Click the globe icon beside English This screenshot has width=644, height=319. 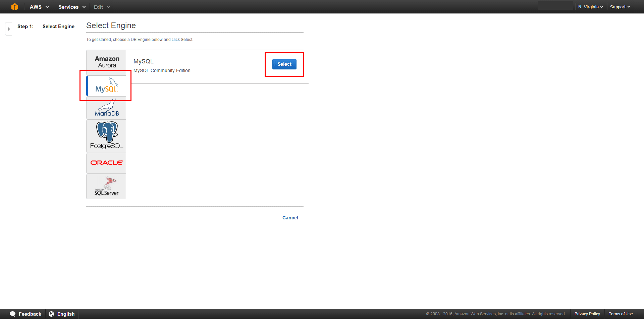[x=51, y=314]
